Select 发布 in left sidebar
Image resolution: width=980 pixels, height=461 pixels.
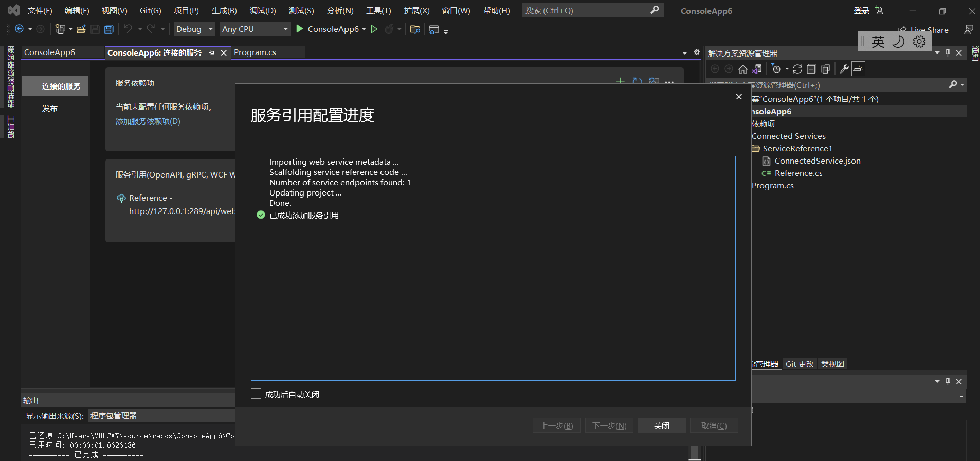pyautogui.click(x=50, y=109)
